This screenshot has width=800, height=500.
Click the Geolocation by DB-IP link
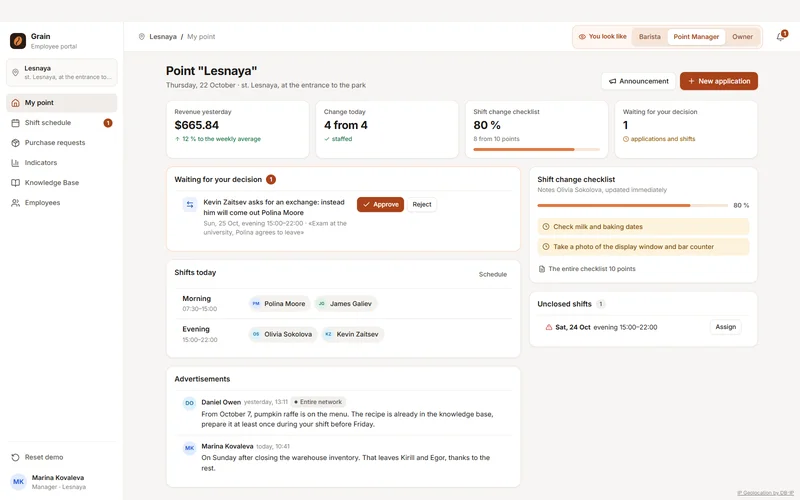pos(766,493)
